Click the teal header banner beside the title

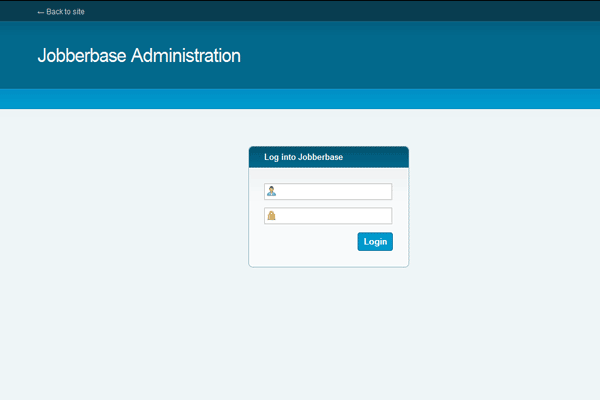tap(420, 56)
